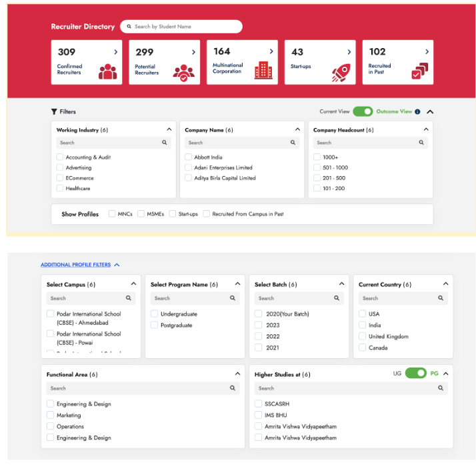Click the Recruited in Past icon

point(419,71)
